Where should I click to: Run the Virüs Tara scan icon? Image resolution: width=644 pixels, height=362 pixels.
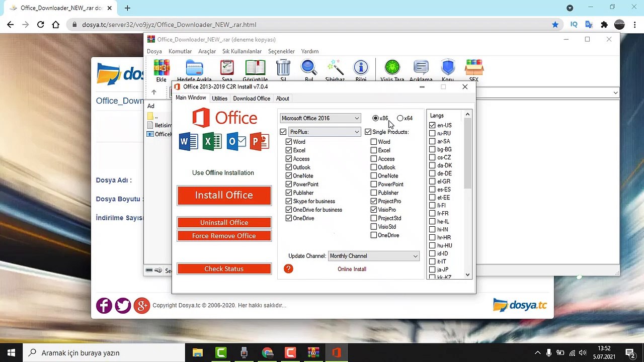[x=392, y=68]
